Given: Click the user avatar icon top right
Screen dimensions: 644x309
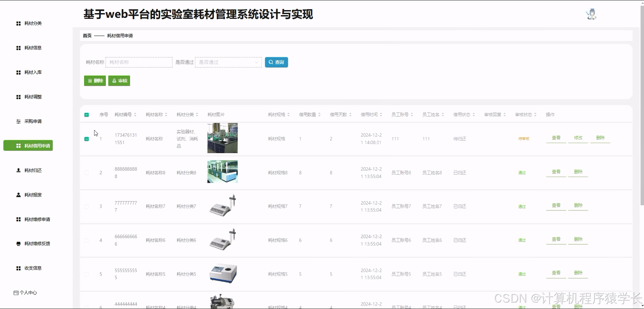Looking at the screenshot, I should (591, 13).
